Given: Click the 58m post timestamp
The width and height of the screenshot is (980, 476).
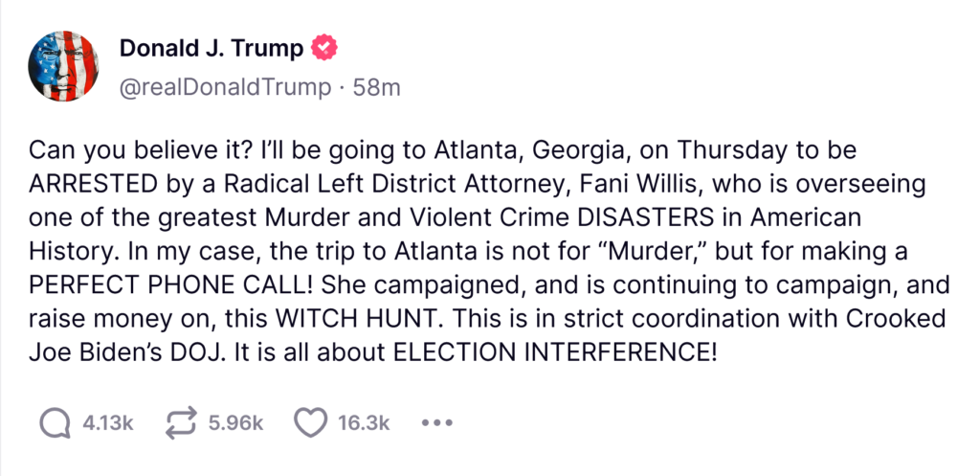Looking at the screenshot, I should tap(376, 88).
